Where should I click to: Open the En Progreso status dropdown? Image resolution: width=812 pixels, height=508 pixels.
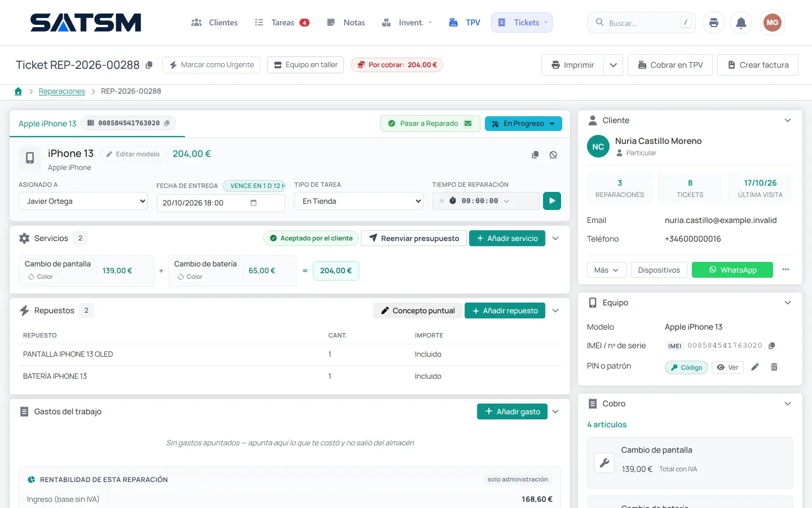(x=523, y=124)
